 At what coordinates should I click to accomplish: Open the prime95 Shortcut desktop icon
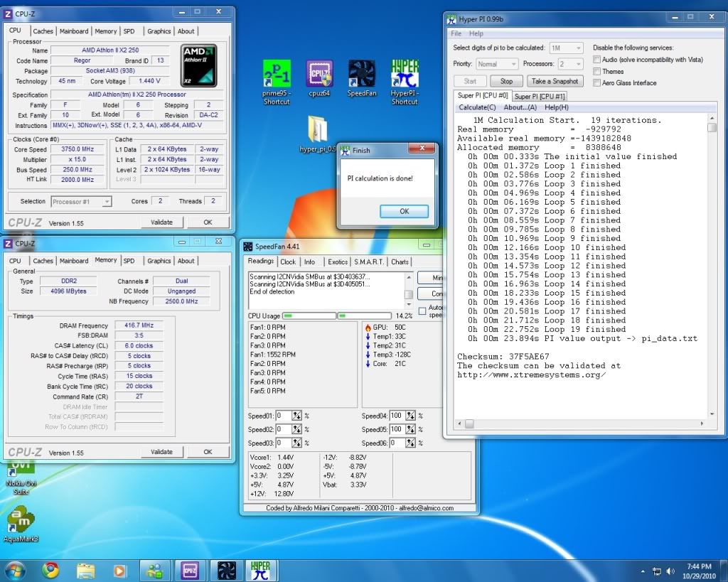[x=277, y=82]
